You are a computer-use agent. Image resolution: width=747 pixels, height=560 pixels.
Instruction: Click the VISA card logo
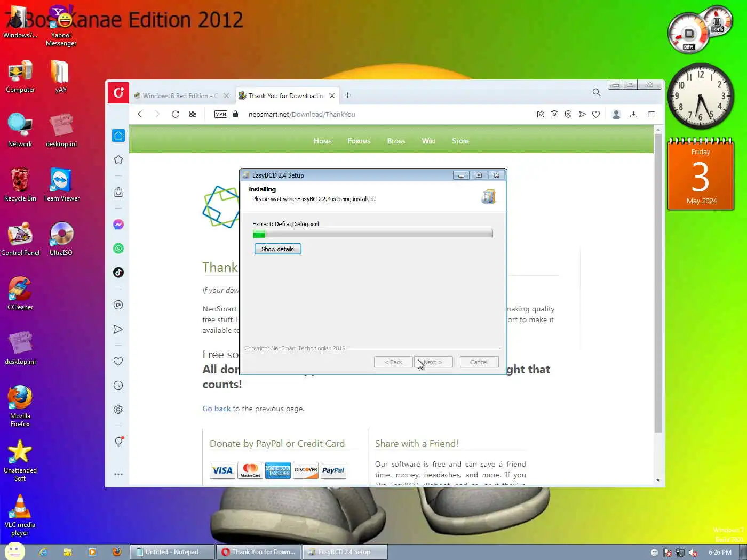pos(222,470)
